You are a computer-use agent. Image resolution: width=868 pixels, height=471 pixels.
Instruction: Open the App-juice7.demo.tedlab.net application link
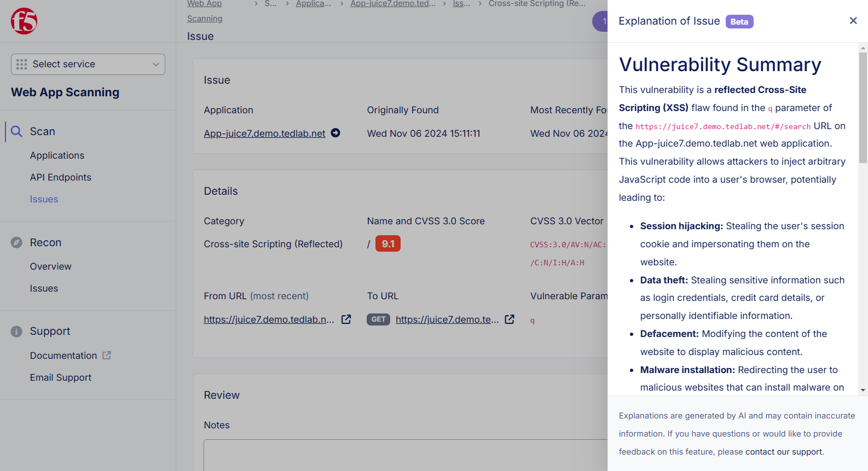pos(264,133)
